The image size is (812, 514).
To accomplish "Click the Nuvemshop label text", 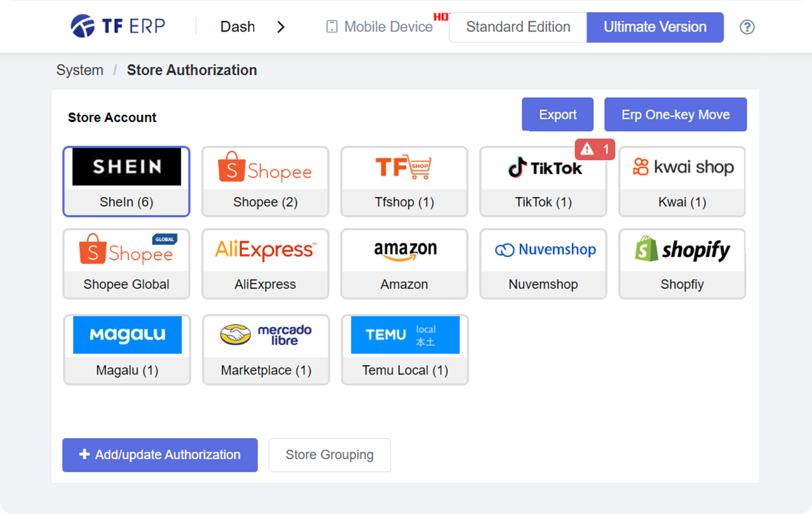I will [x=543, y=284].
